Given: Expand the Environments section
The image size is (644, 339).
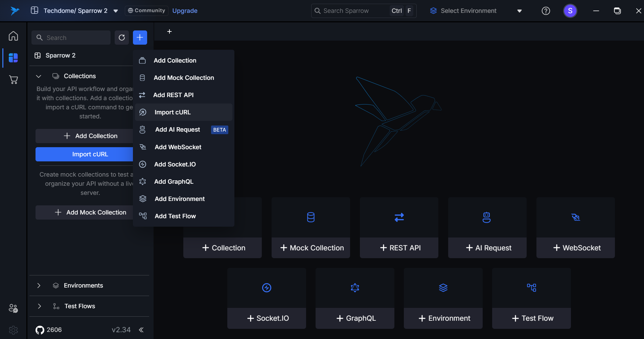Looking at the screenshot, I should point(39,286).
